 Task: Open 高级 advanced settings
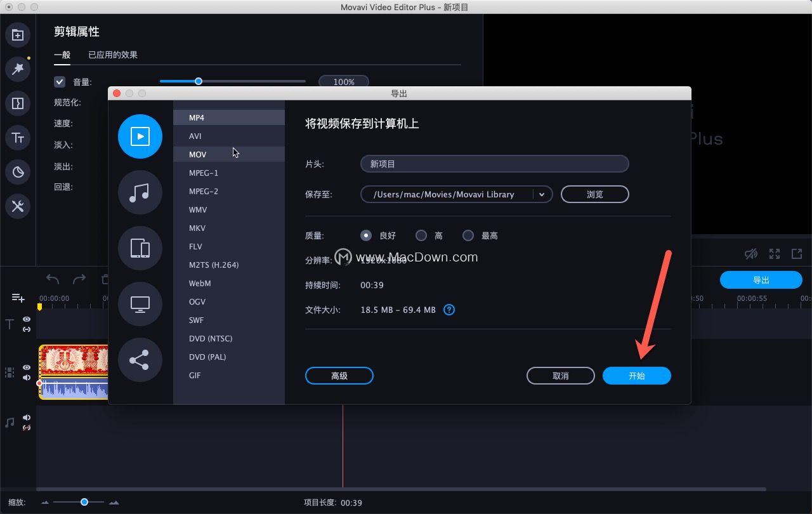click(339, 376)
